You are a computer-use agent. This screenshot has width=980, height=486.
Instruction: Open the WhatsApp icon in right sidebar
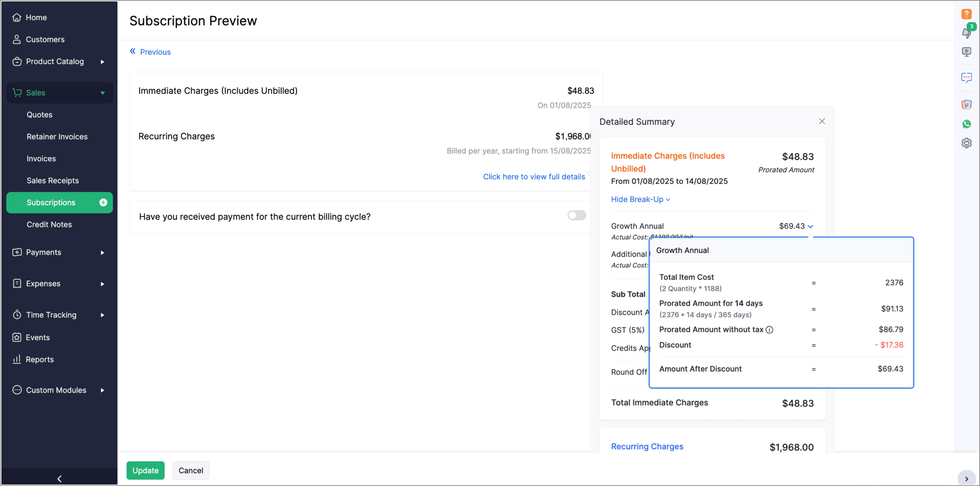pos(966,124)
